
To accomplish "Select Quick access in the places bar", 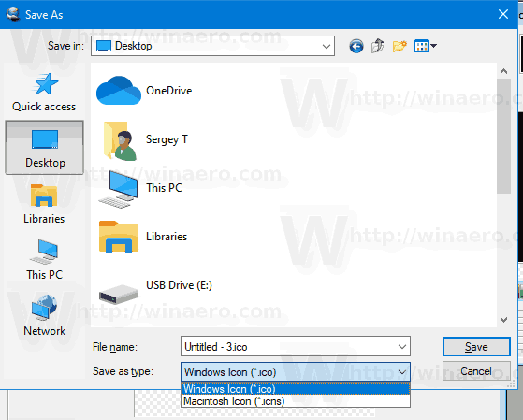I will [44, 93].
